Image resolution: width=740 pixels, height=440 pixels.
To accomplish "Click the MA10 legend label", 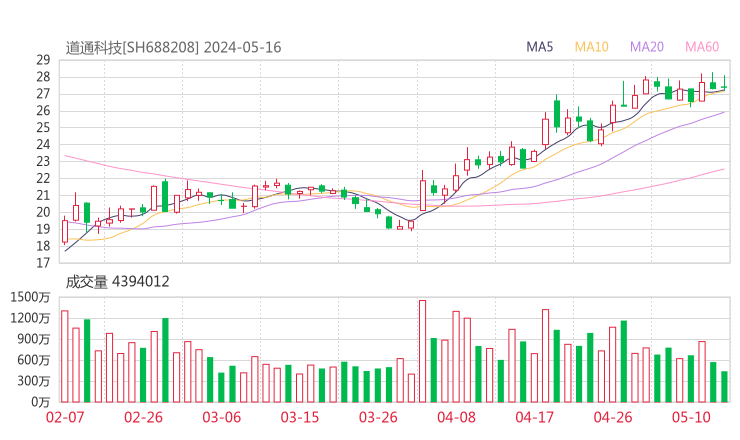I will pyautogui.click(x=591, y=47).
